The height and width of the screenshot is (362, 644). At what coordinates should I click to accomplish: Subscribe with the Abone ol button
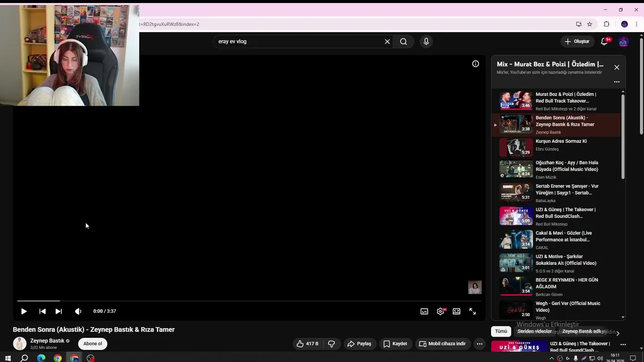[93, 344]
